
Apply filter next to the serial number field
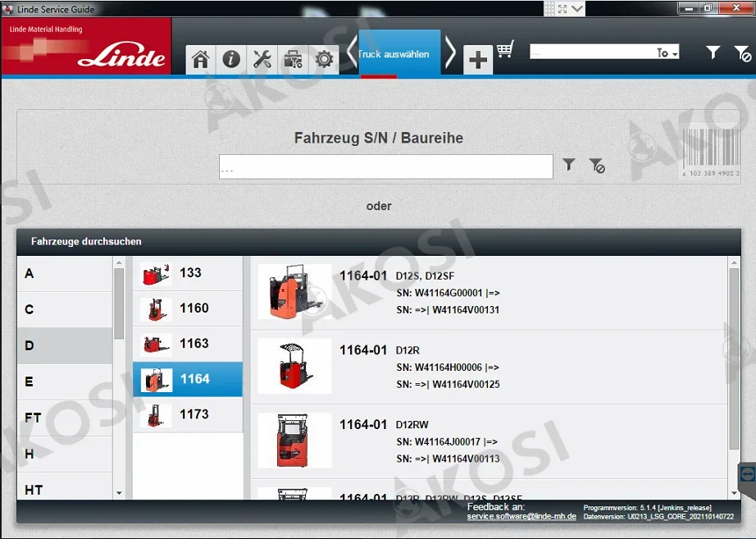click(x=569, y=165)
